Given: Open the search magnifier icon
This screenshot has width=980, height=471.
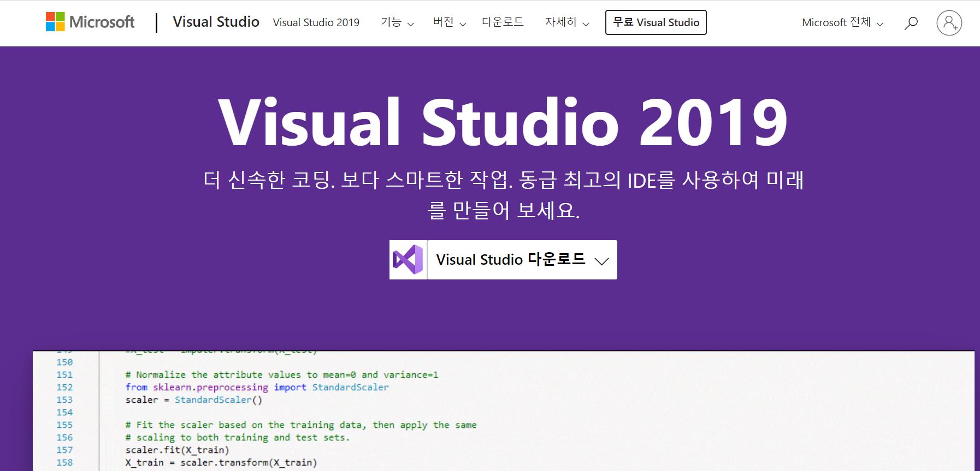Looking at the screenshot, I should point(911,23).
